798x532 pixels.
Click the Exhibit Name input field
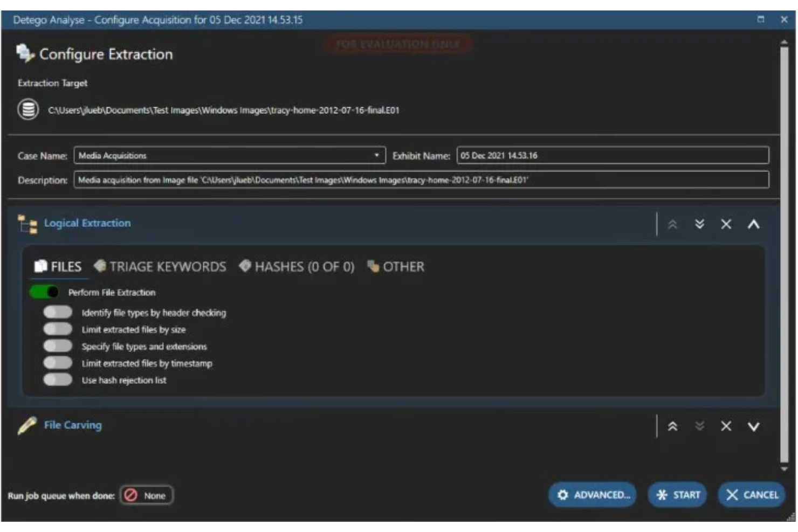point(613,155)
